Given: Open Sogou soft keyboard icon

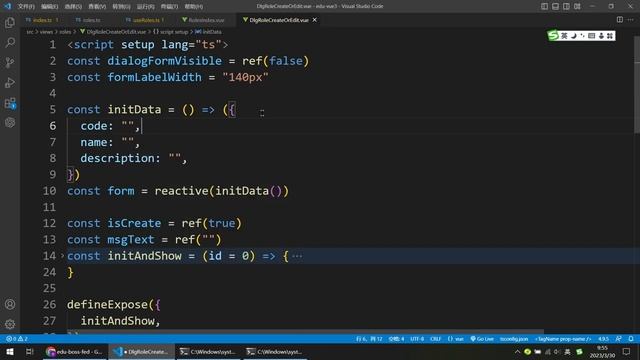Looking at the screenshot, I should coord(591,36).
